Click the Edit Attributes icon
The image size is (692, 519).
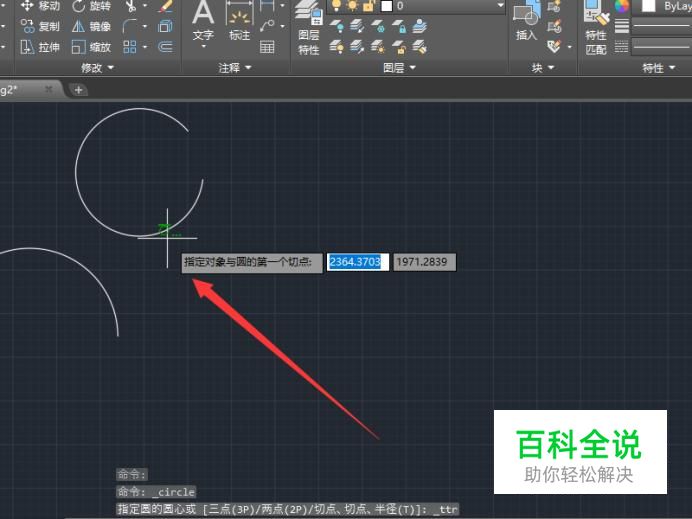pos(554,46)
